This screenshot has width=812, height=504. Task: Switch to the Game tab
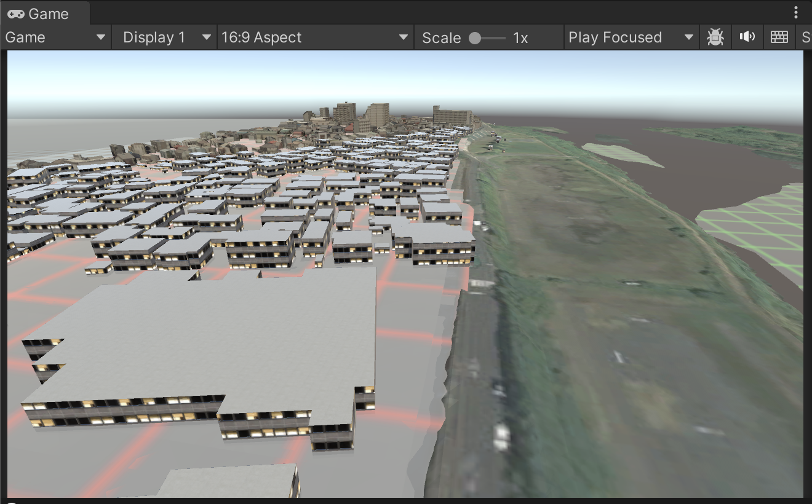pyautogui.click(x=46, y=14)
